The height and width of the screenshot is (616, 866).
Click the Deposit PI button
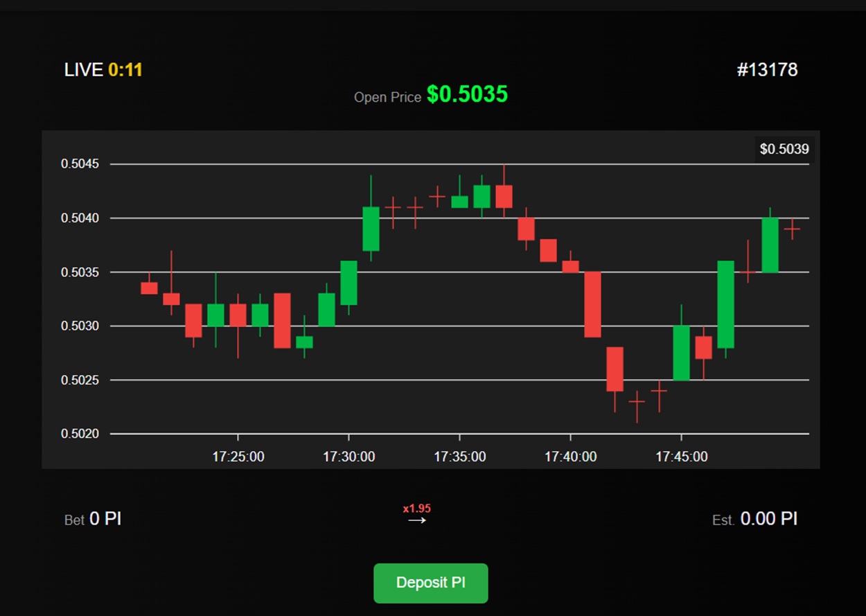click(431, 583)
